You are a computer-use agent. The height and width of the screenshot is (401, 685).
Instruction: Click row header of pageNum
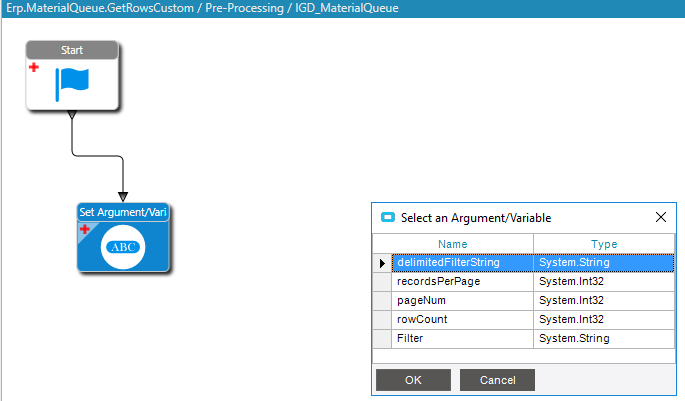[x=382, y=301]
